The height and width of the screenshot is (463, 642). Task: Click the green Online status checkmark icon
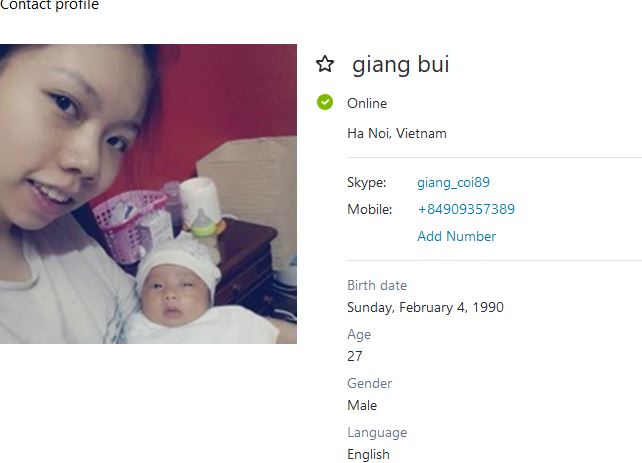pos(325,102)
